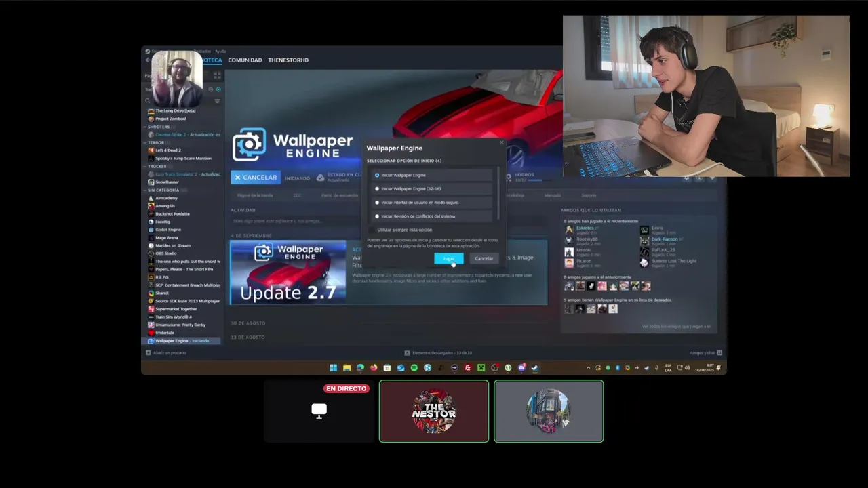Click the library search magnifier icon
Viewport: 868px width, 488px height.
point(147,101)
